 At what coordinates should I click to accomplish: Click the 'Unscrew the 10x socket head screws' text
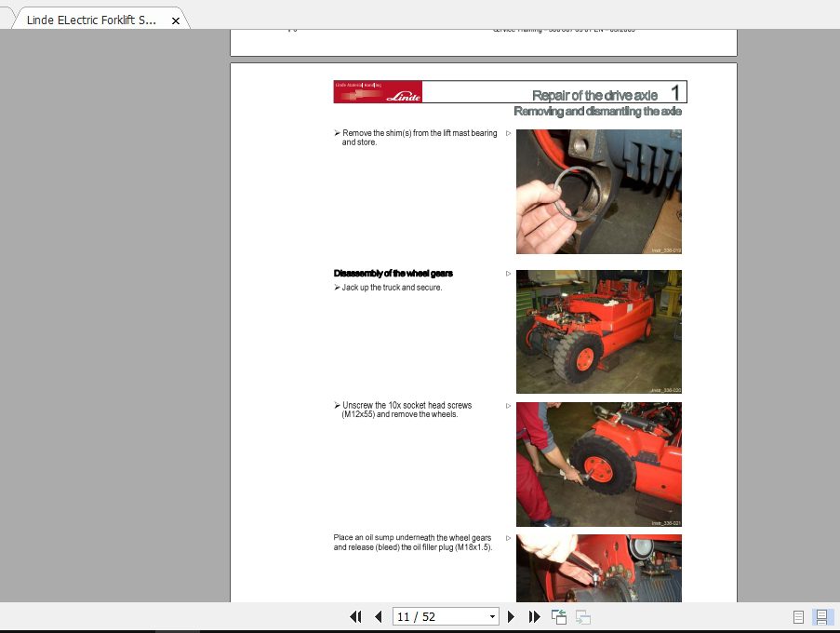407,410
